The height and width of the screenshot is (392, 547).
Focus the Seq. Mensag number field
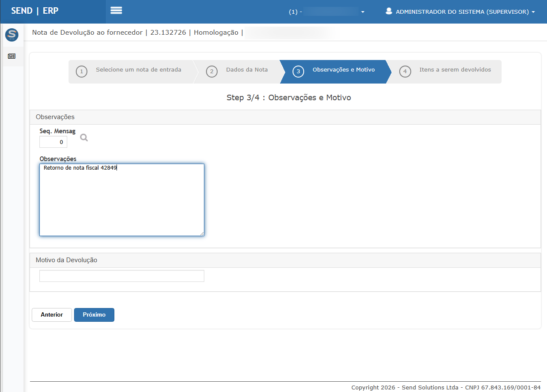[53, 142]
